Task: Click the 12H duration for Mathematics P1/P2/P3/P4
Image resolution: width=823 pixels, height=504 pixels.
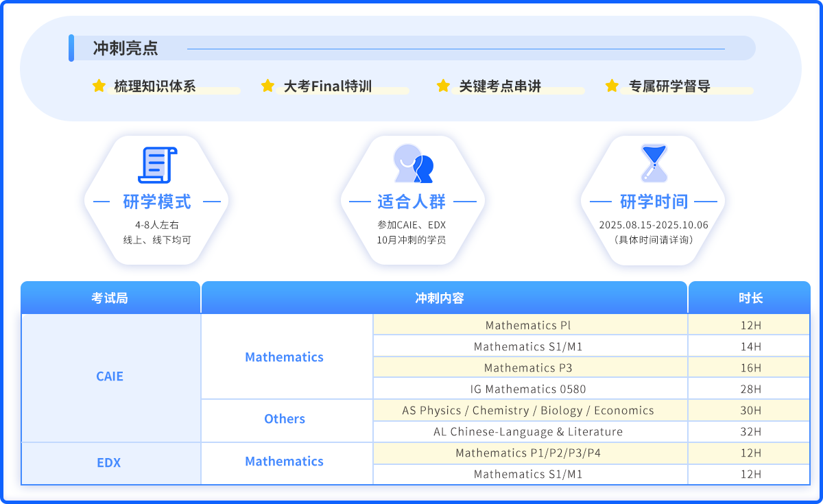Action: point(750,453)
